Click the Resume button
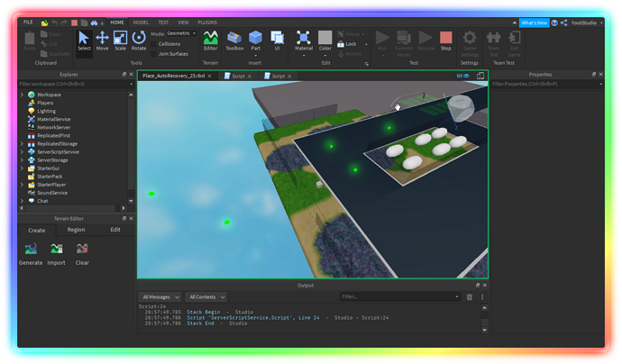This screenshot has height=364, width=622. [425, 41]
